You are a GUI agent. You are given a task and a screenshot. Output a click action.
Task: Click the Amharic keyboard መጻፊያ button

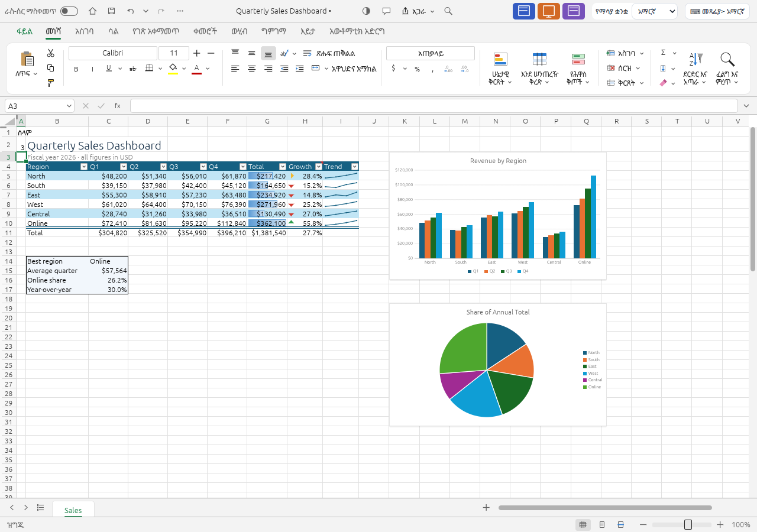point(717,11)
